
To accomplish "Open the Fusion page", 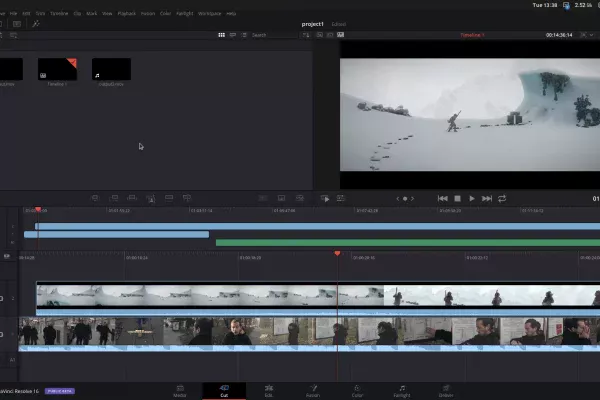I will [x=313, y=389].
